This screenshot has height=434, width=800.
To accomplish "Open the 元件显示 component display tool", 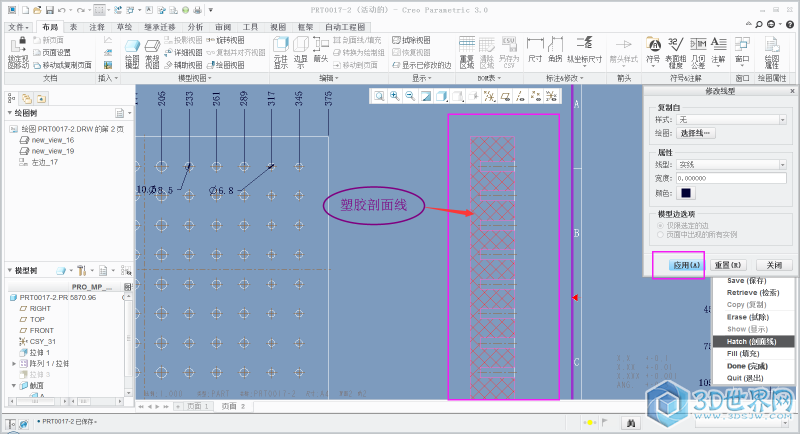I will 281,53.
